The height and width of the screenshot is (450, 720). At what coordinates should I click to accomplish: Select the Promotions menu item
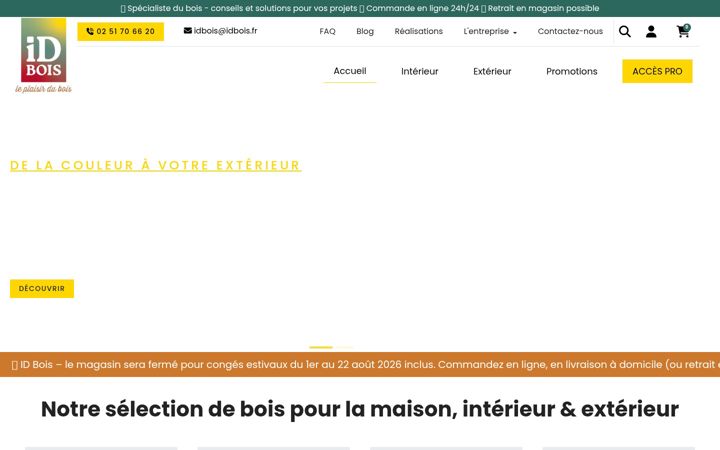[571, 72]
